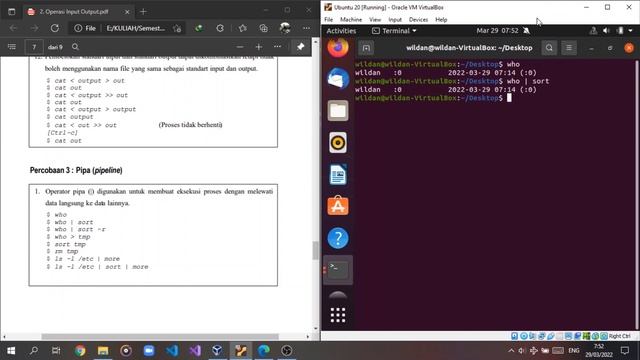Click the PDF viewer search icon
640x360 pixels.
[75, 47]
